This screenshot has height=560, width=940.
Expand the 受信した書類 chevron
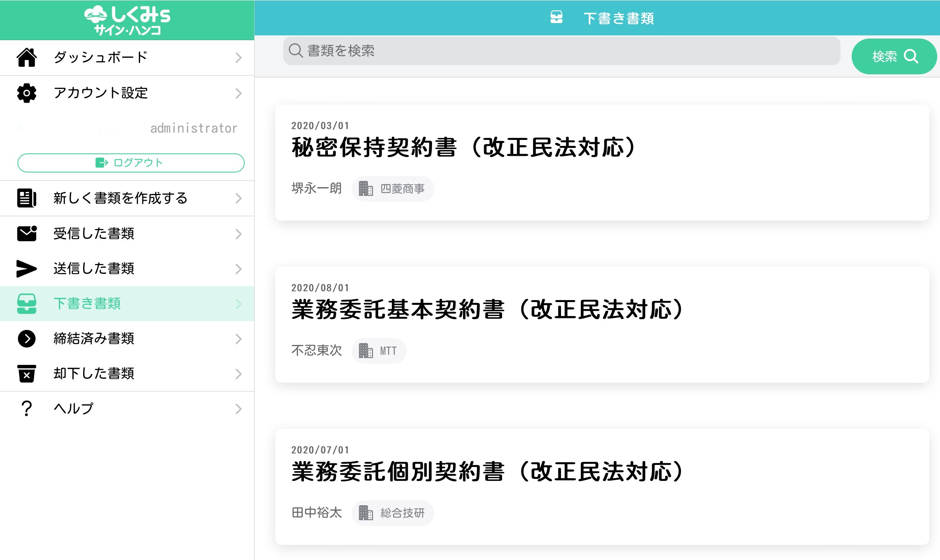(238, 234)
